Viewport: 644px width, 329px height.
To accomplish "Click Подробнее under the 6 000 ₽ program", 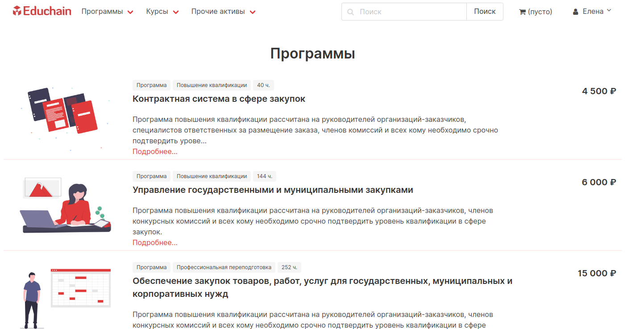I will pyautogui.click(x=155, y=242).
